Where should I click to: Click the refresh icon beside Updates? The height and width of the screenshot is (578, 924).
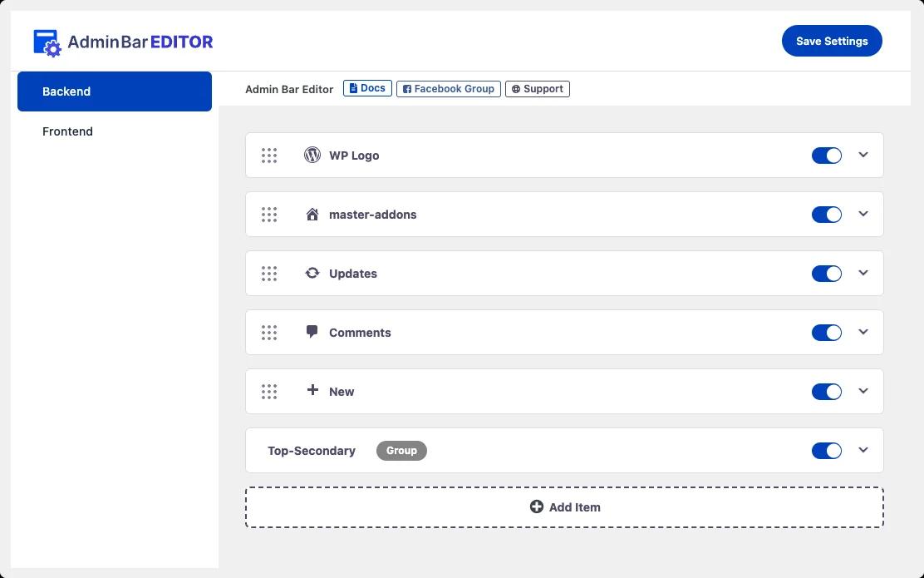[x=312, y=273]
